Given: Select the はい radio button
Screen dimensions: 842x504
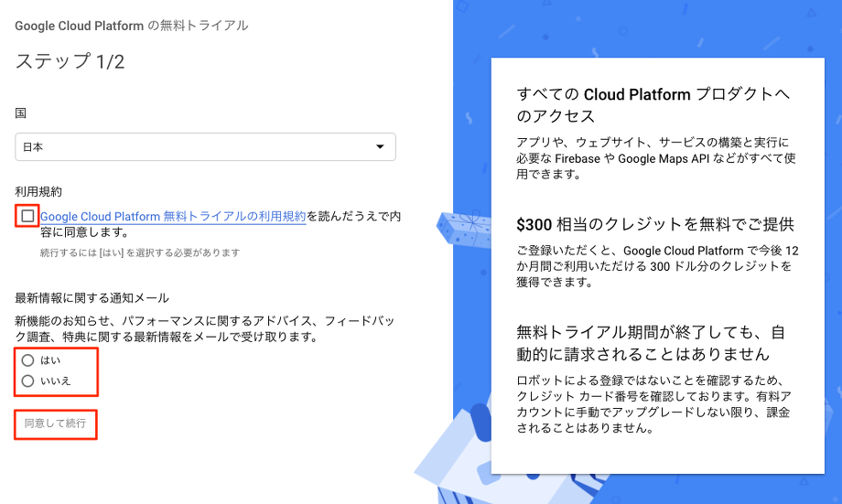Looking at the screenshot, I should (28, 360).
